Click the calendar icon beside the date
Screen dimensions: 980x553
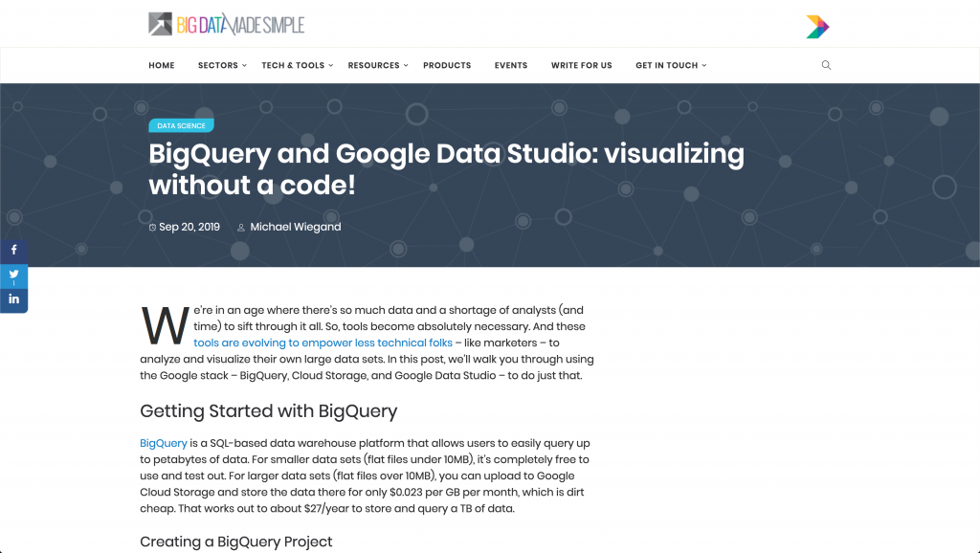(x=152, y=228)
